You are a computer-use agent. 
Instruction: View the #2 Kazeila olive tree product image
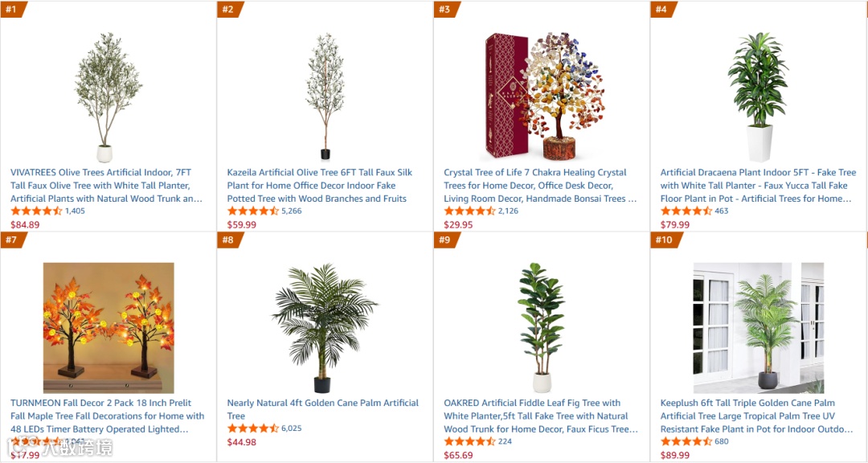click(325, 97)
